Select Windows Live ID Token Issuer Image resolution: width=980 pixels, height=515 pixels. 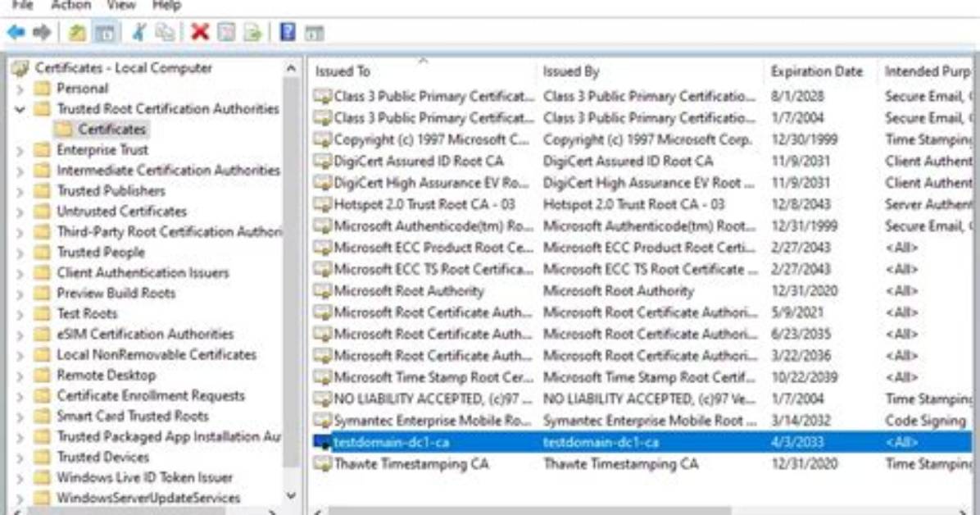(x=144, y=477)
